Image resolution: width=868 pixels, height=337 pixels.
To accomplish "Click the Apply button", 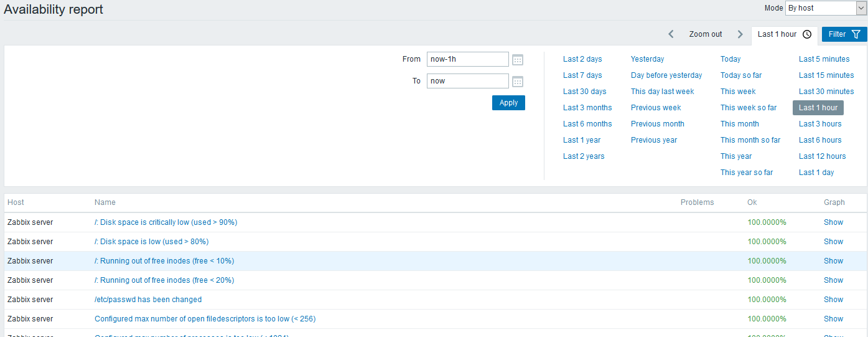I will tap(508, 103).
